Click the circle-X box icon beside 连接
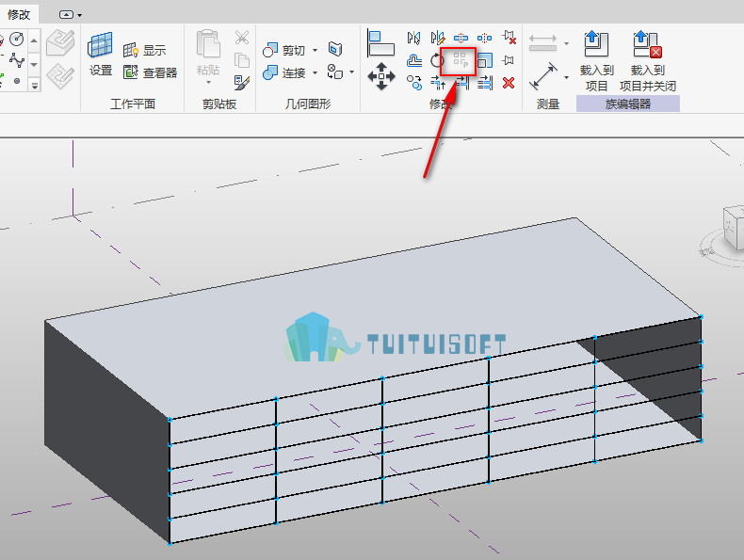This screenshot has width=744, height=560. (335, 72)
